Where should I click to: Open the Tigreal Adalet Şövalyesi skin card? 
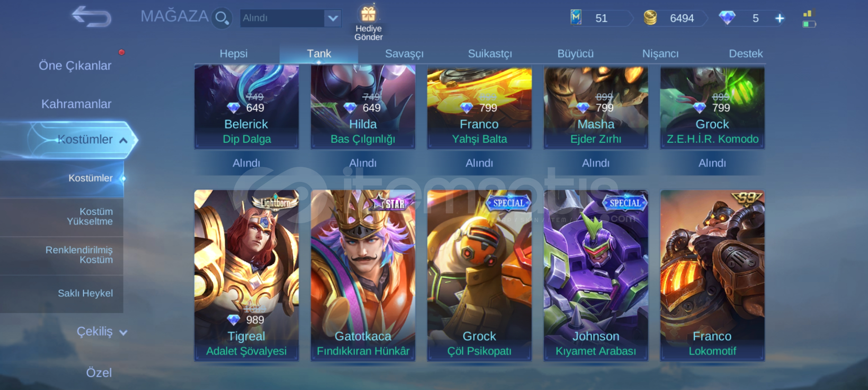(x=247, y=275)
